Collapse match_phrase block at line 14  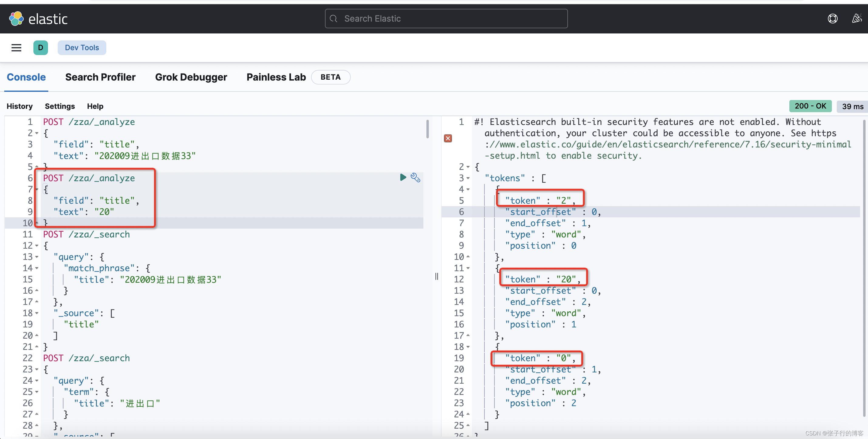point(37,268)
